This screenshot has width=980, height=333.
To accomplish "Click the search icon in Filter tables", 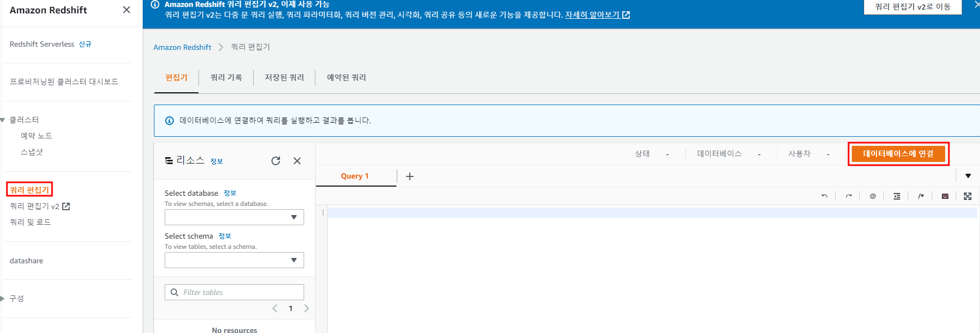I will (x=174, y=292).
